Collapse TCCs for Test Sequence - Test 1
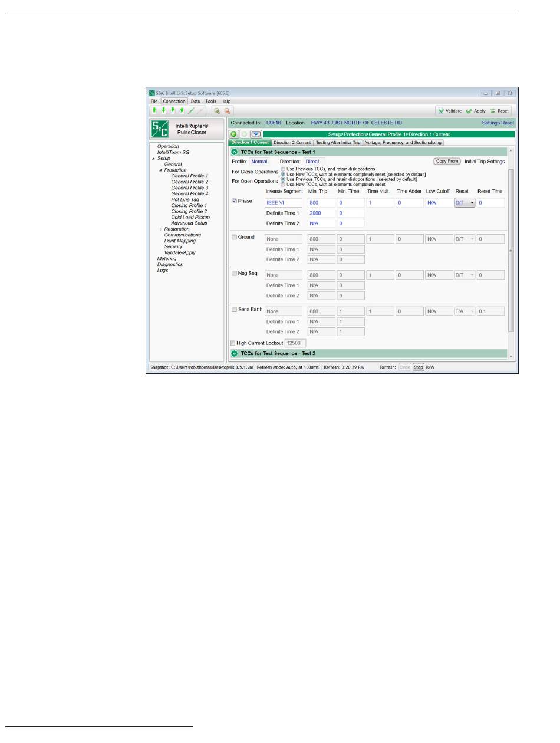 [x=235, y=152]
